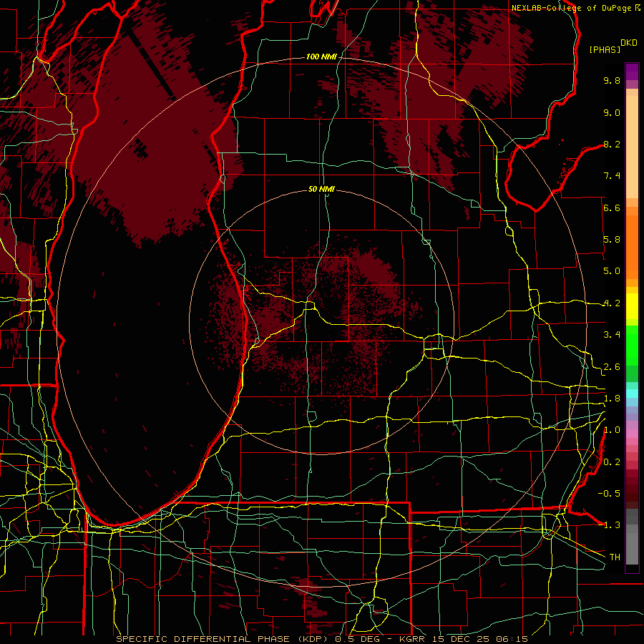644x644 pixels.
Task: Select the 5.0 value on the scale
Action: point(612,271)
